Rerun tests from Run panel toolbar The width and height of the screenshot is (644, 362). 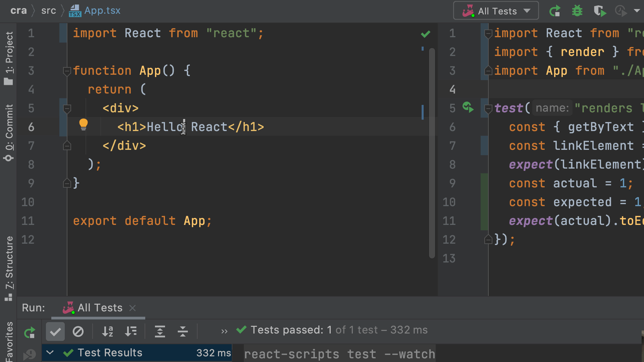coord(30,332)
